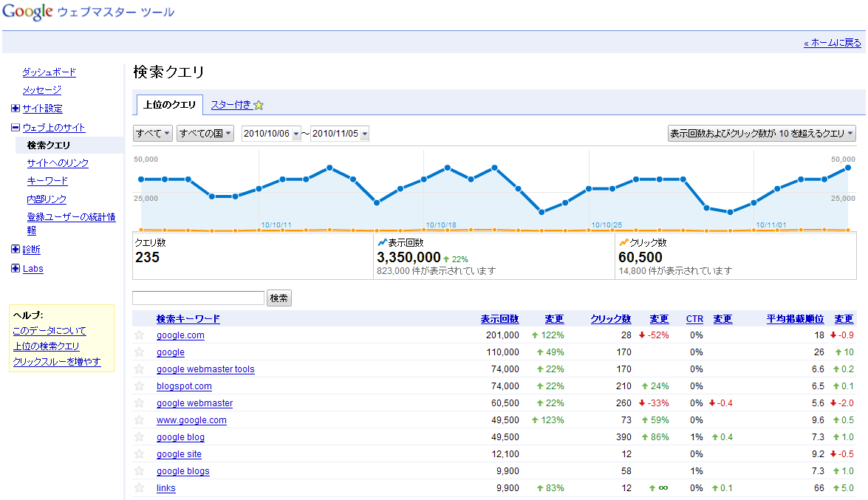Open the query filter dropdown 表示回数およびクリック数
This screenshot has width=868, height=500.
[762, 134]
